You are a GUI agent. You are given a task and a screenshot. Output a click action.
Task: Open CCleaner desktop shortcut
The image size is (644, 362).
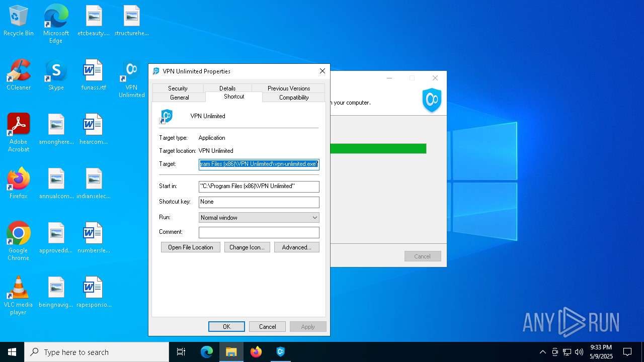[19, 75]
